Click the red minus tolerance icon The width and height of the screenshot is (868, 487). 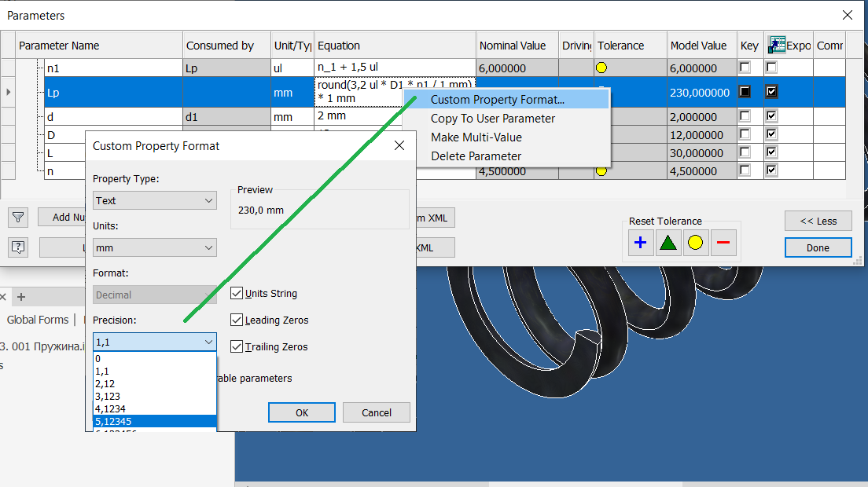coord(723,243)
